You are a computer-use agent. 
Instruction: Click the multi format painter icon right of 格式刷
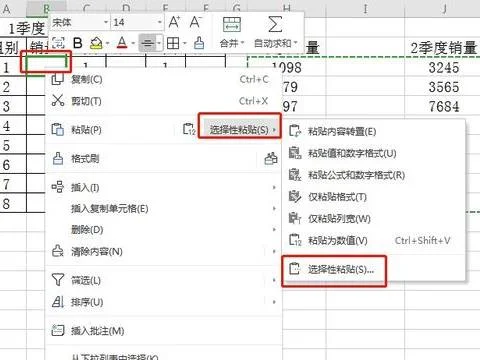[x=271, y=159]
